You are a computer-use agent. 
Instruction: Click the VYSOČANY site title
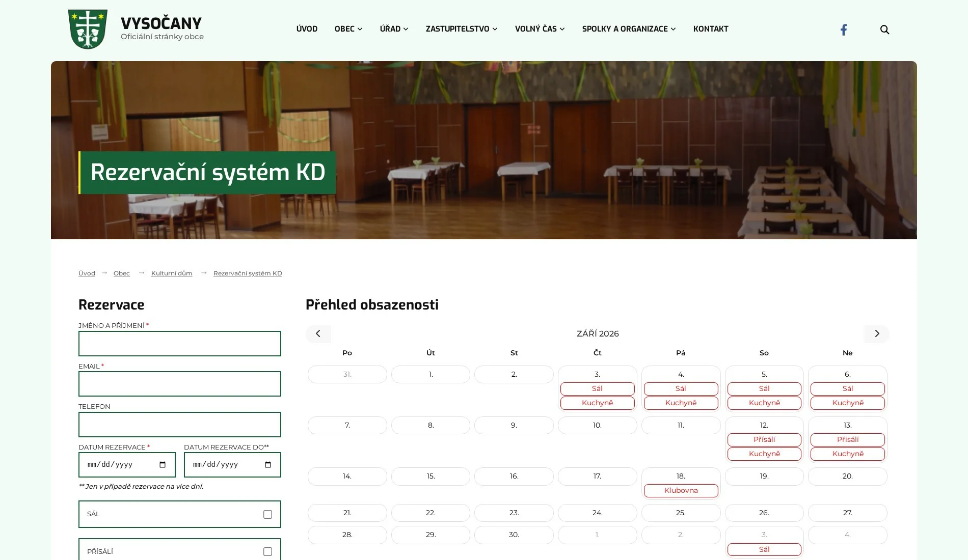coord(161,23)
